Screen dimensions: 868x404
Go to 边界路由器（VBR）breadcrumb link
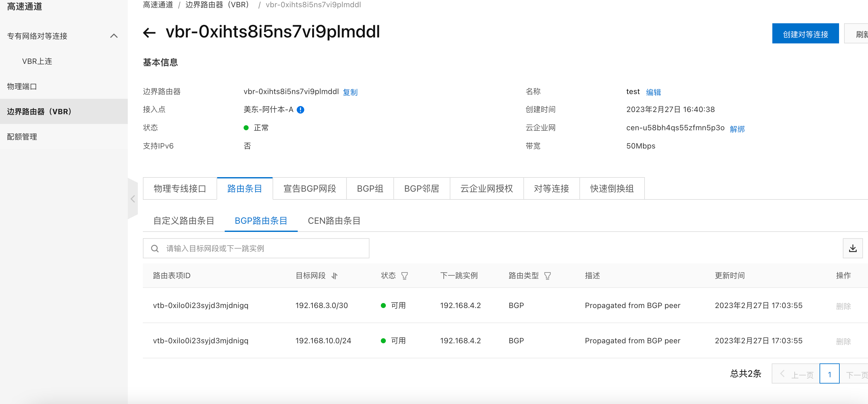[x=218, y=5]
